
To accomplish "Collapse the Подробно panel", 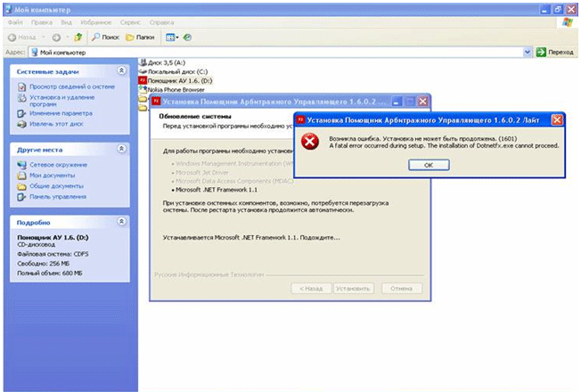I will (x=121, y=221).
